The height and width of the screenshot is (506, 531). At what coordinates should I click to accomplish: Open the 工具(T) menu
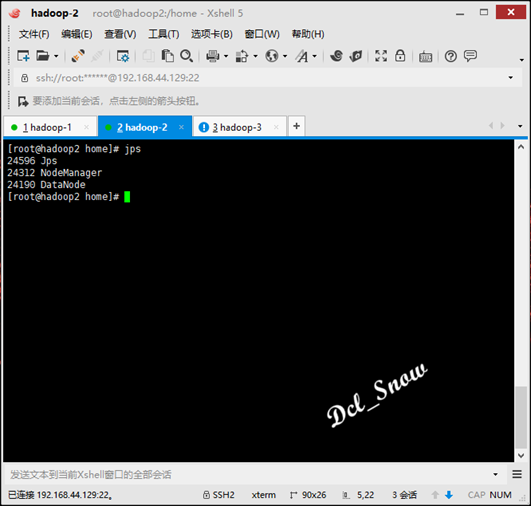[x=164, y=34]
